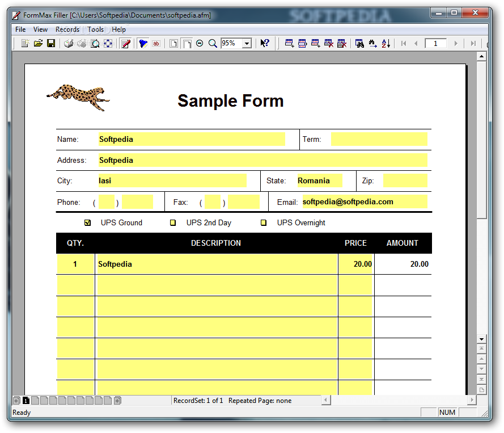
Task: Click the empty Zip field
Action: click(x=405, y=180)
